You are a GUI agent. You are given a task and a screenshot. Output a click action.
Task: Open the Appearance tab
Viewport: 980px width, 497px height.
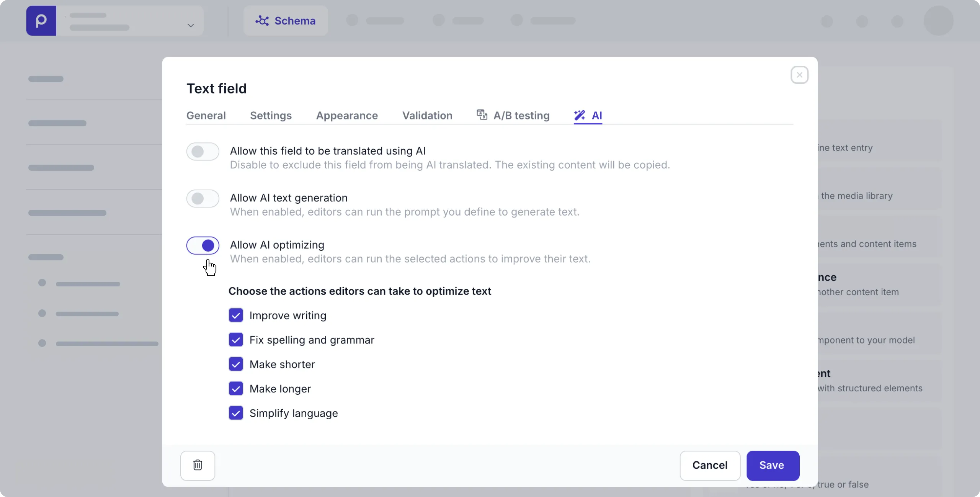346,115
